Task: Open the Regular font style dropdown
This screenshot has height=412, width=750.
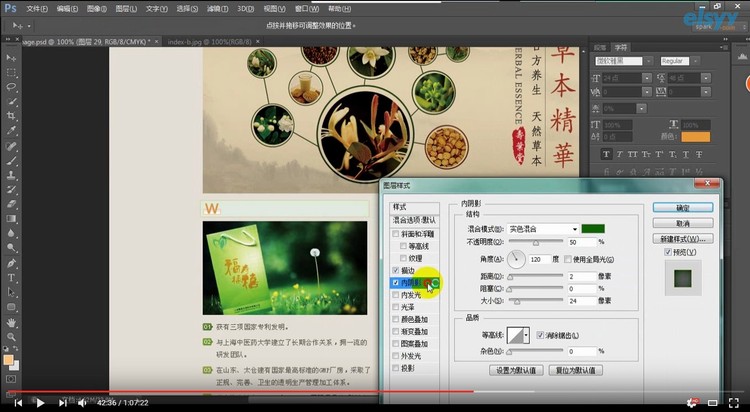Action: point(695,61)
